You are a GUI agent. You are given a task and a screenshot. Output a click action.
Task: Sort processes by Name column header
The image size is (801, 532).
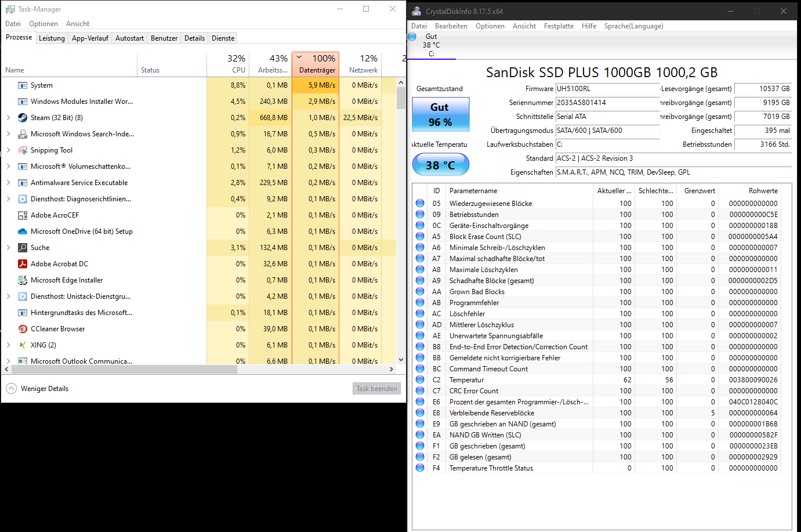70,64
